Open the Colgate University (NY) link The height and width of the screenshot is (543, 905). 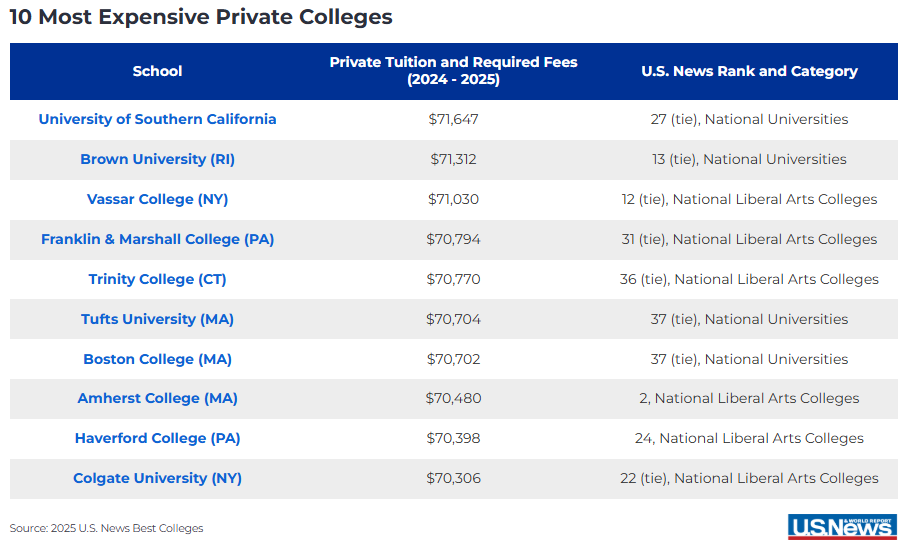157,478
